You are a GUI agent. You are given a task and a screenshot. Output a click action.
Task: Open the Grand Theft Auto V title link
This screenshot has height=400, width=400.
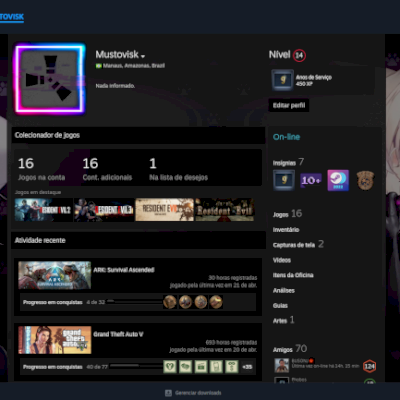click(118, 334)
